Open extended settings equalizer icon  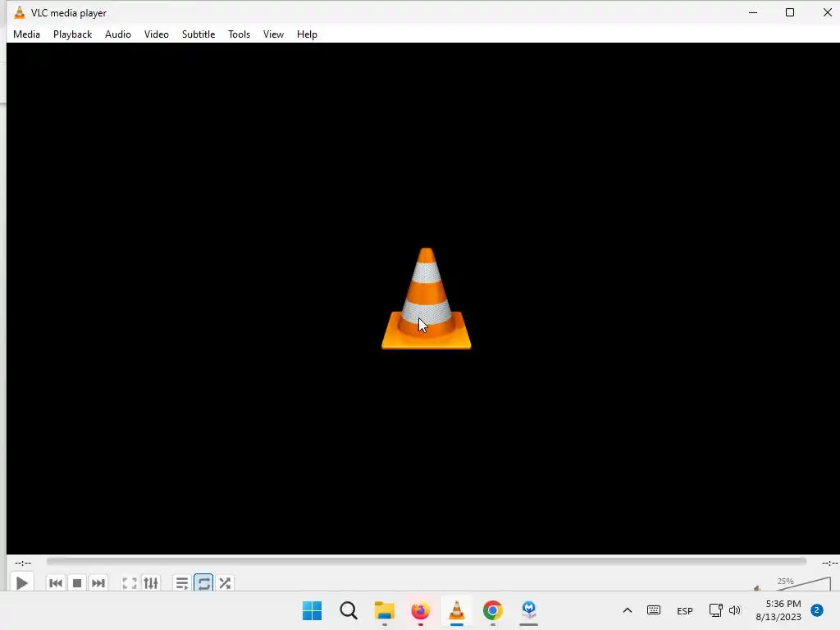pyautogui.click(x=151, y=583)
